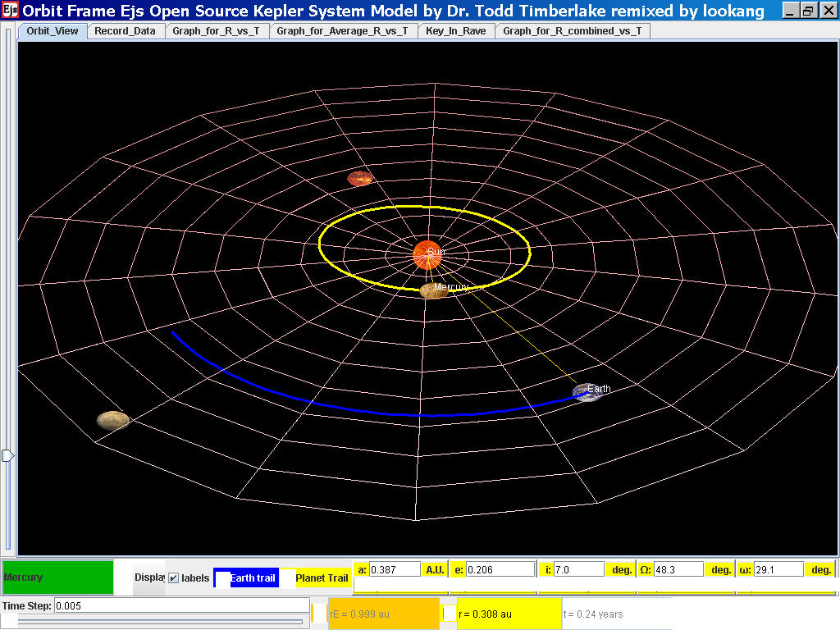This screenshot has height=630, width=840.
Task: Minimize the Orbit Frame window
Action: coord(790,10)
